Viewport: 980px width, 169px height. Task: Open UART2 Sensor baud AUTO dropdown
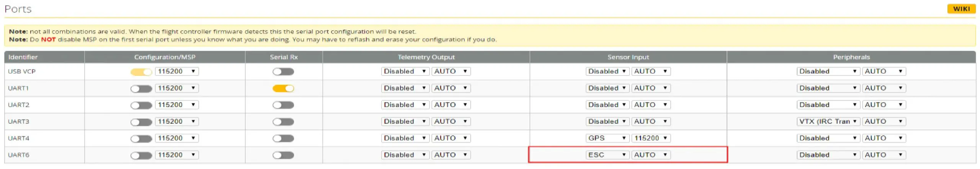[651, 105]
